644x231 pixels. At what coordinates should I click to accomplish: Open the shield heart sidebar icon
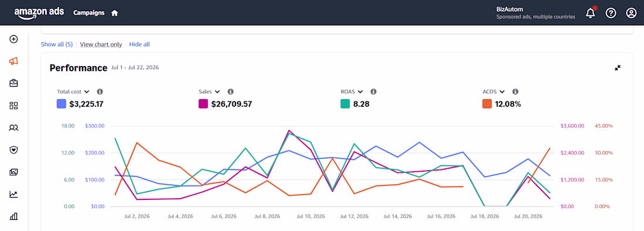click(13, 150)
